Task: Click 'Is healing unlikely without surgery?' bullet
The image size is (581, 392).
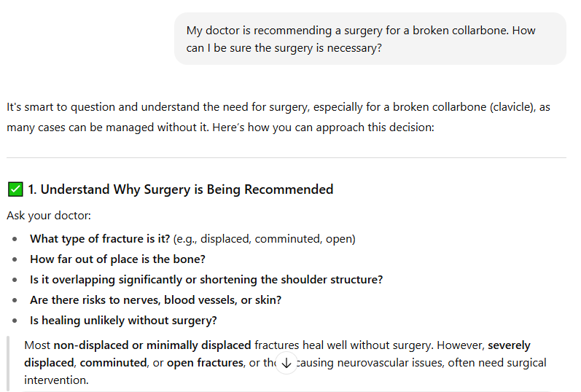Action: tap(123, 321)
